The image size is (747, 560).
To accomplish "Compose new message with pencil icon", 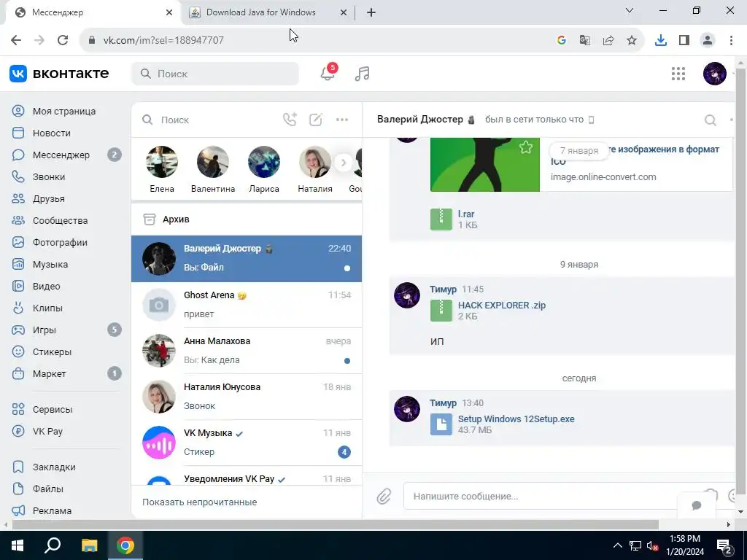I will pos(316,120).
